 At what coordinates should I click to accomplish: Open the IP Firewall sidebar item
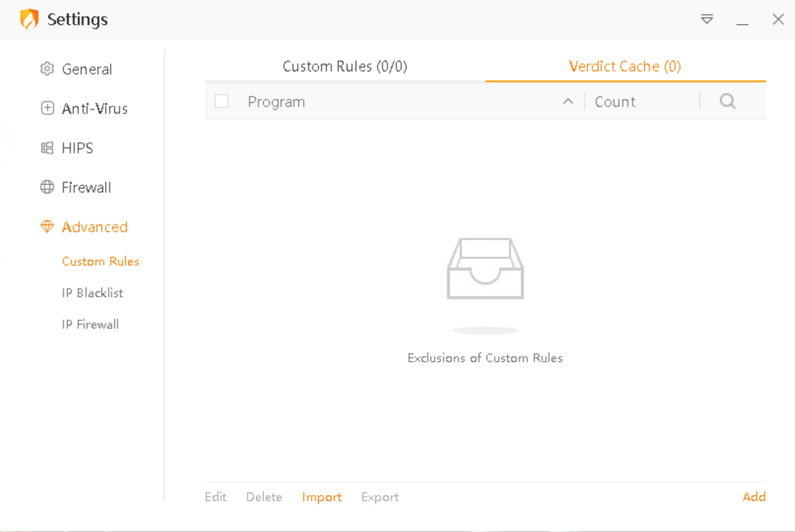(x=90, y=325)
